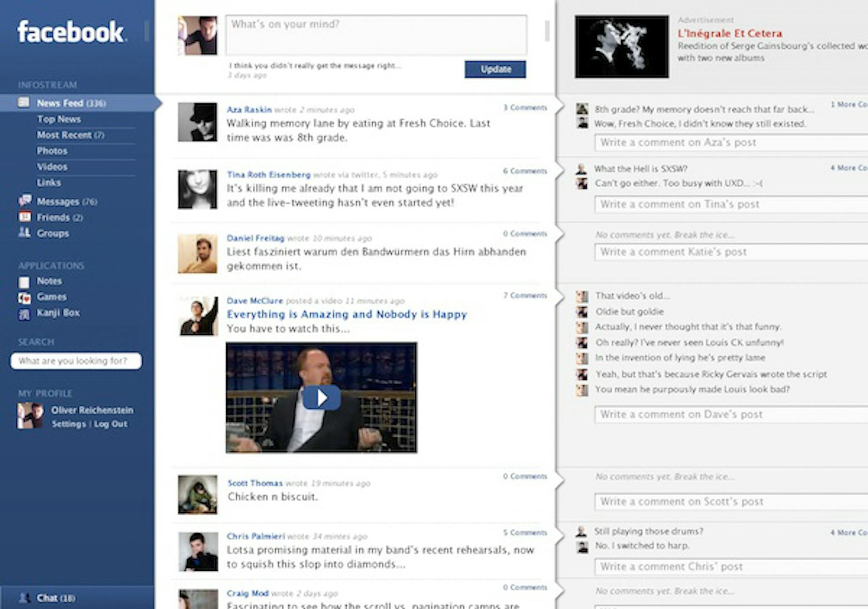Click the Serge Gainsbourg ad thumbnail

621,47
